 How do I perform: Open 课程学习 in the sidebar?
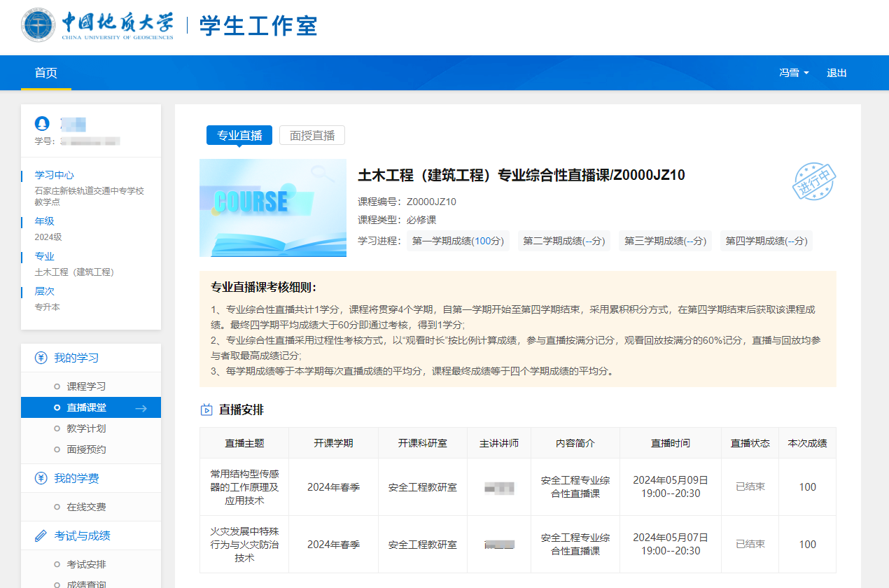[86, 386]
